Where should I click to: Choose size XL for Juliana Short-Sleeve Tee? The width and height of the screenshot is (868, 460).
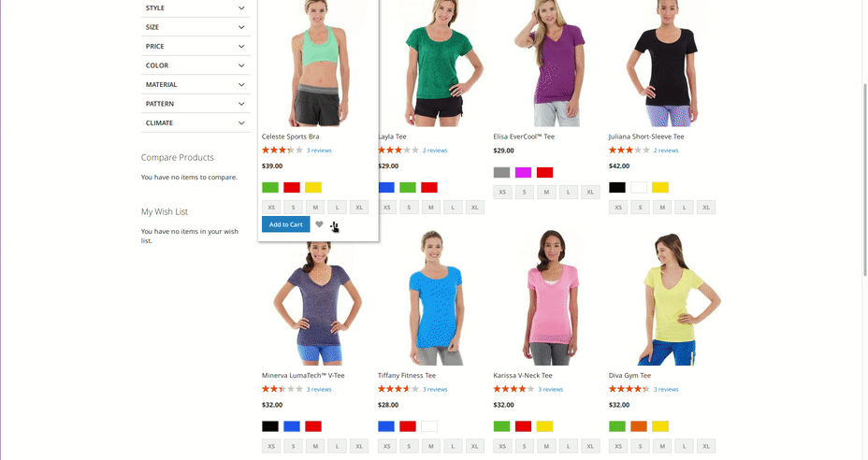click(x=706, y=208)
